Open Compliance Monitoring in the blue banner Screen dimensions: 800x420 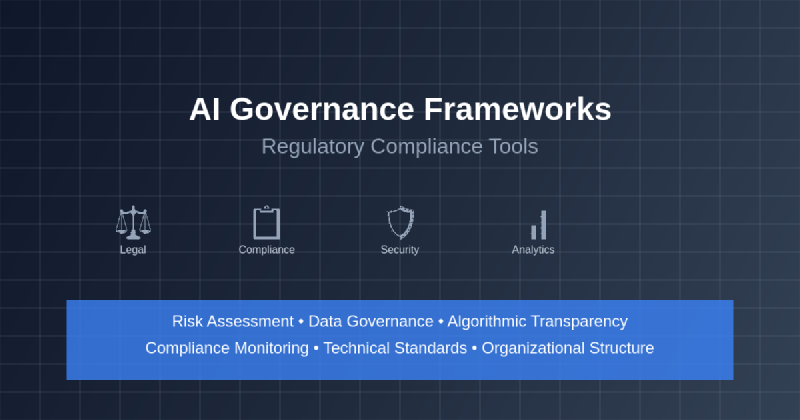[226, 348]
